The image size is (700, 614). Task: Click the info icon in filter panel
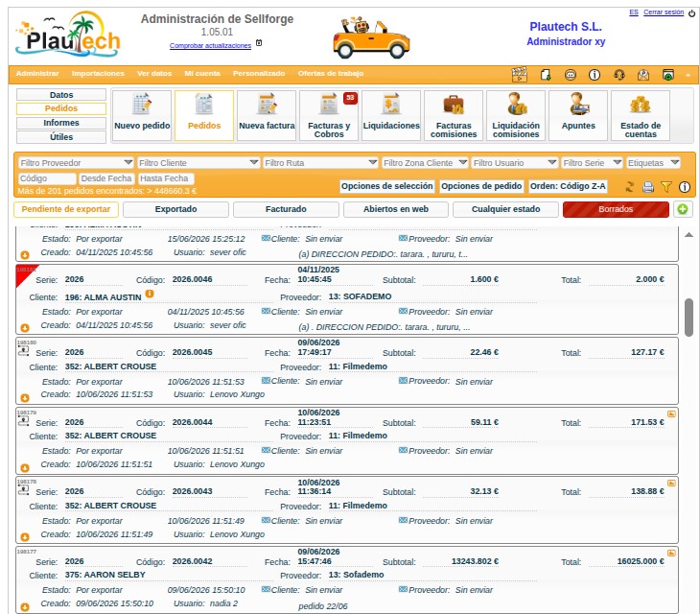pos(685,187)
